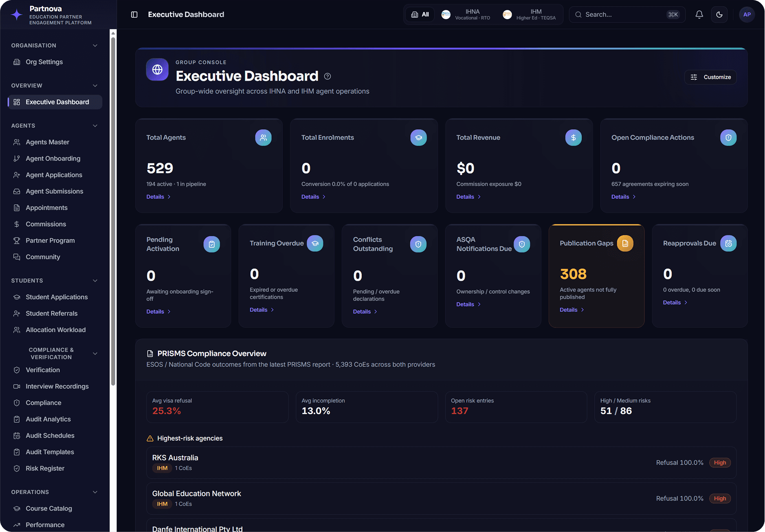The width and height of the screenshot is (765, 532).
Task: Open Org Settings in sidebar
Action: coord(55,62)
